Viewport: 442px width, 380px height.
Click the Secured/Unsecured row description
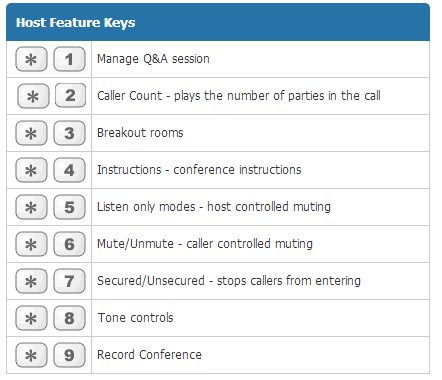[229, 281]
